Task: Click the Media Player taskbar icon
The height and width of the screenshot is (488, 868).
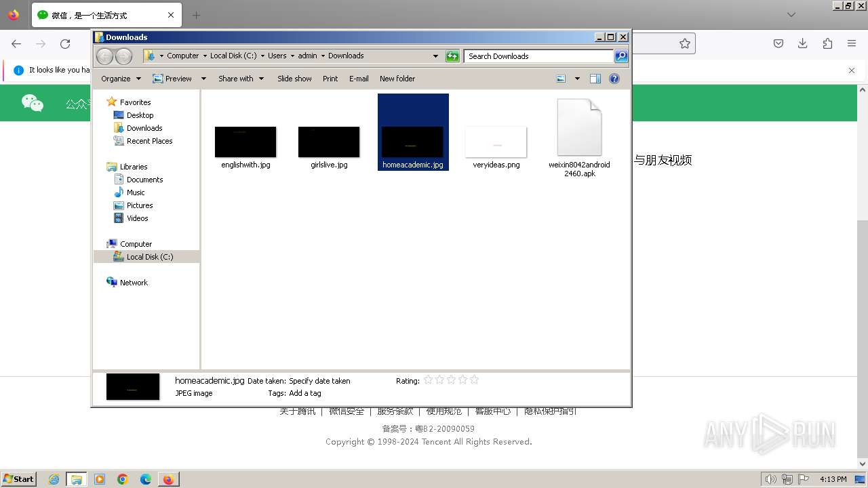Action: coord(100,479)
